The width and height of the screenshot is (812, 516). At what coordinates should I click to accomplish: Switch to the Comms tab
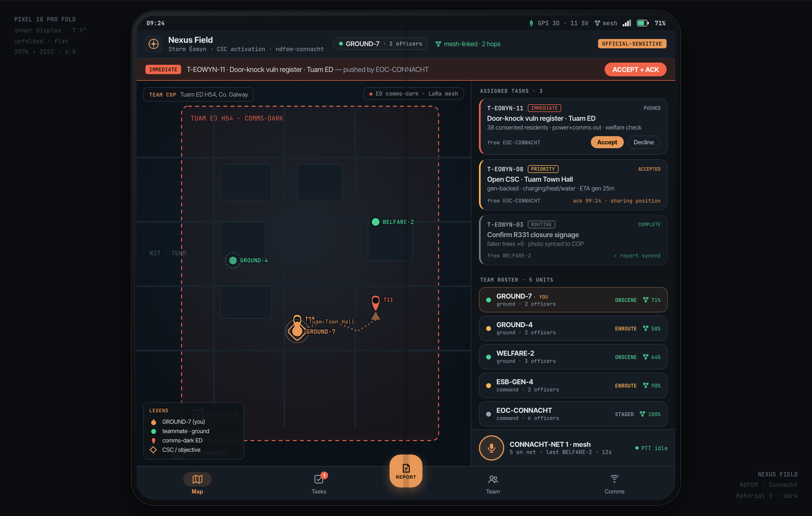click(x=614, y=484)
